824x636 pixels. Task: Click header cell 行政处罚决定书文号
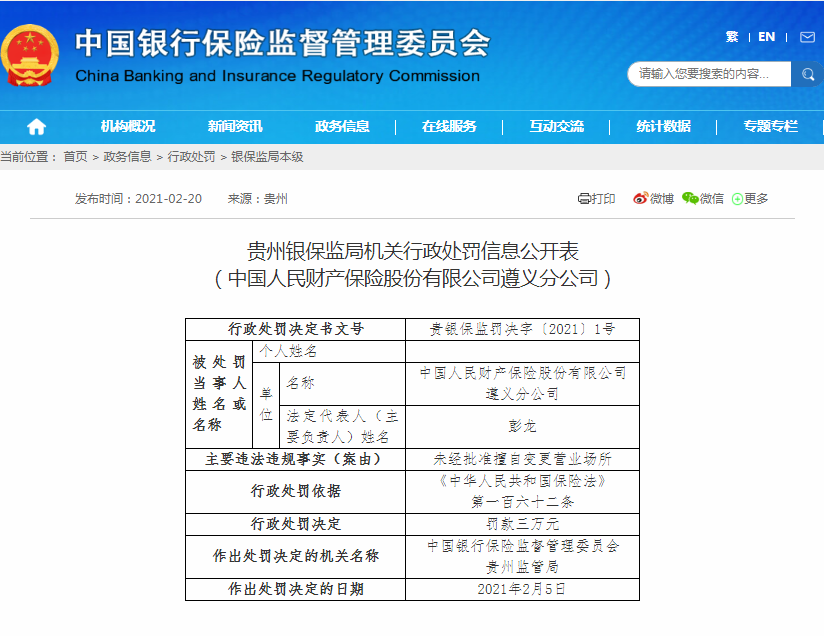click(x=296, y=329)
